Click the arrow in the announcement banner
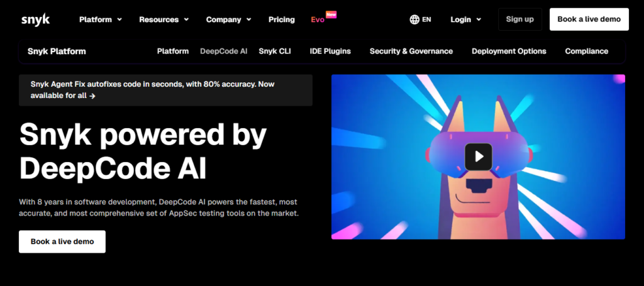The image size is (644, 286). [92, 96]
